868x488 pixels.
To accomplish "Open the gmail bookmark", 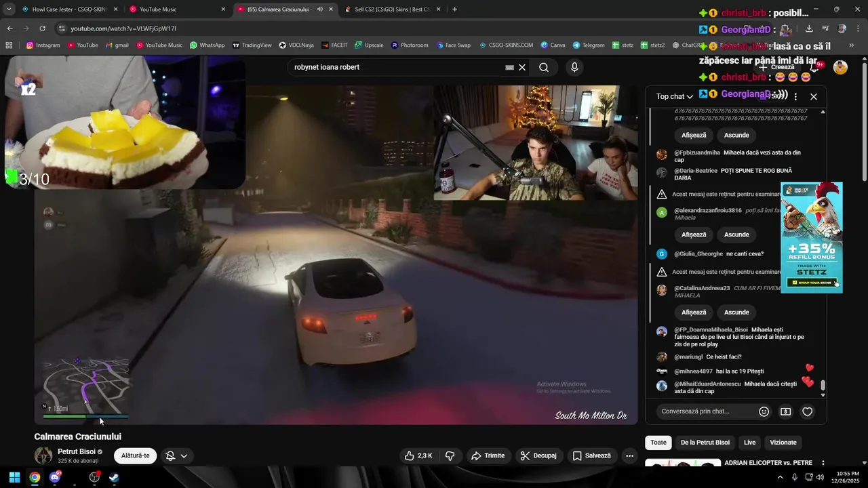I will [117, 45].
